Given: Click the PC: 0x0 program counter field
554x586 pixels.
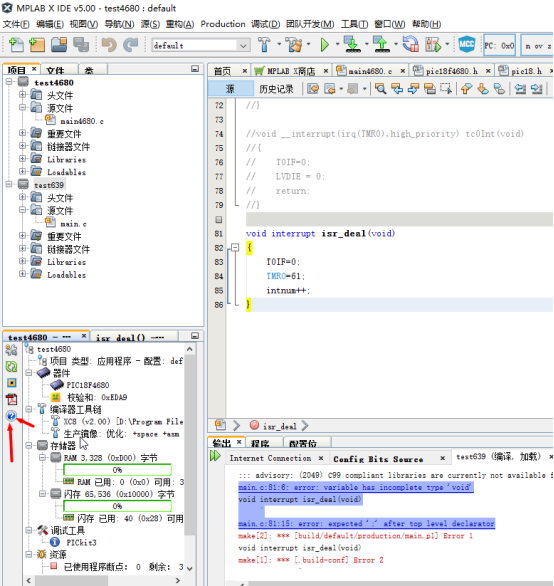Looking at the screenshot, I should pos(499,46).
